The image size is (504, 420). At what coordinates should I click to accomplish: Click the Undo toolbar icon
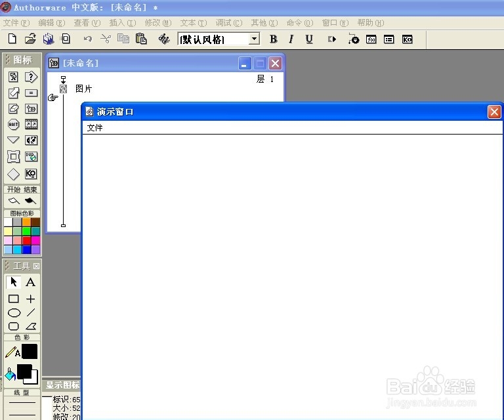(x=87, y=39)
